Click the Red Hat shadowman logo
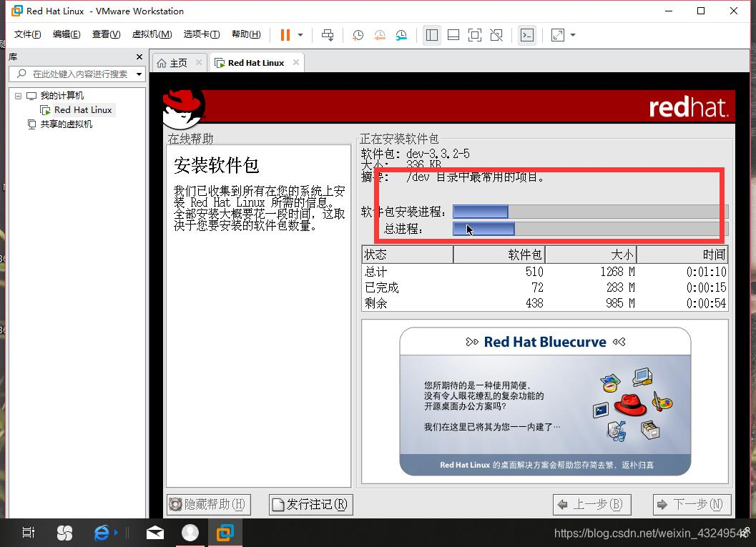This screenshot has height=547, width=756. pyautogui.click(x=183, y=109)
